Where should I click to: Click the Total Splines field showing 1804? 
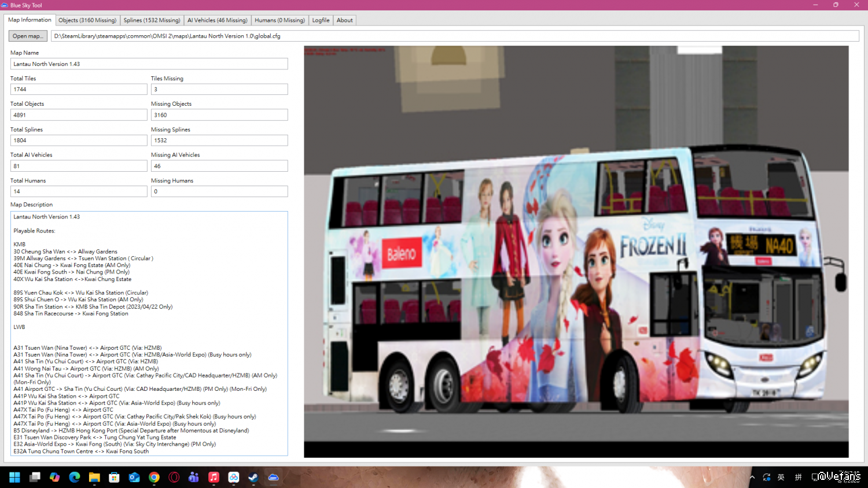pyautogui.click(x=79, y=140)
